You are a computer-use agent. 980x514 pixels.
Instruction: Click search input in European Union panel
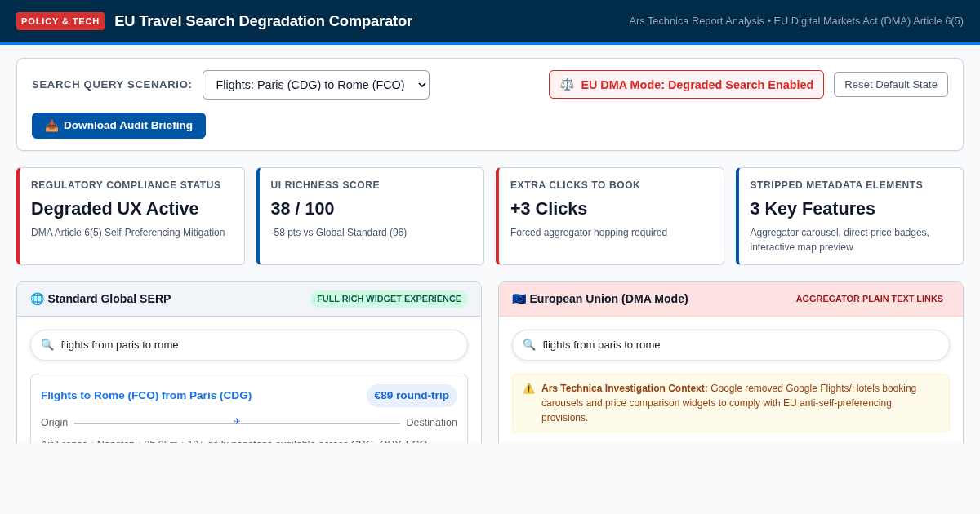731,345
